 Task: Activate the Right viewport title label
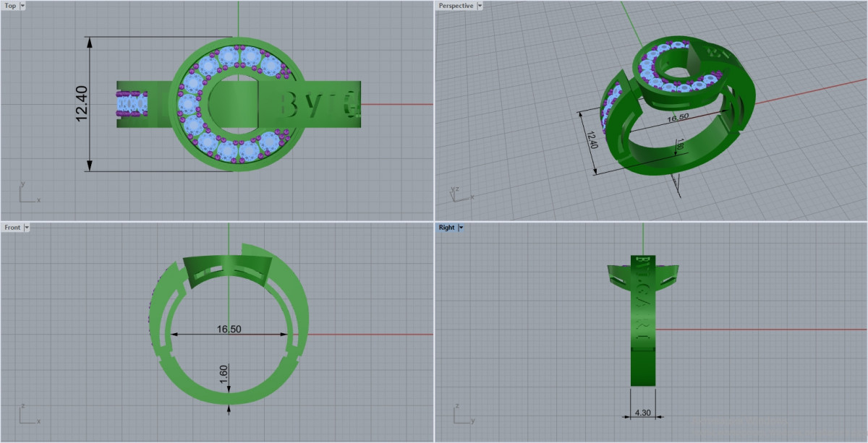point(447,227)
